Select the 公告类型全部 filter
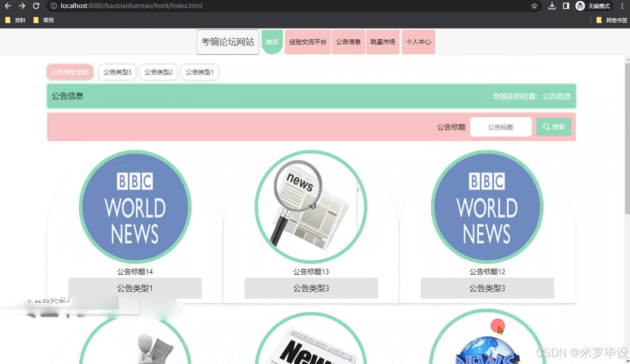Viewport: 630px width, 364px height. (x=70, y=72)
